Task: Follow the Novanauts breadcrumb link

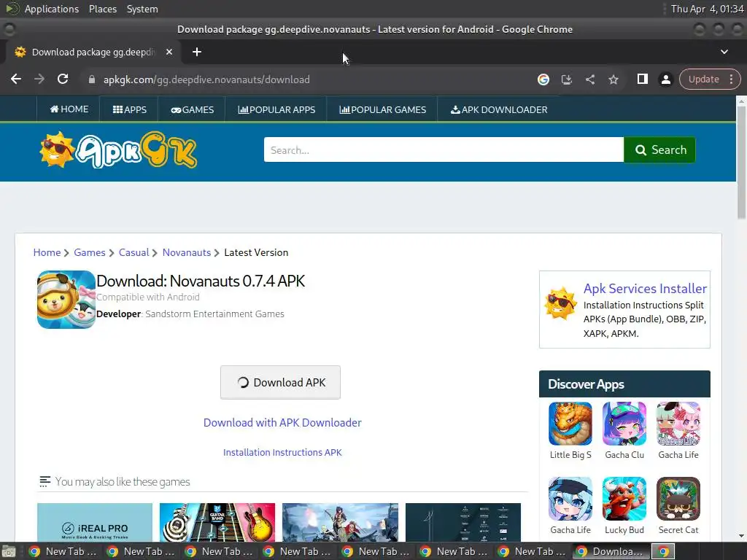Action: click(186, 252)
